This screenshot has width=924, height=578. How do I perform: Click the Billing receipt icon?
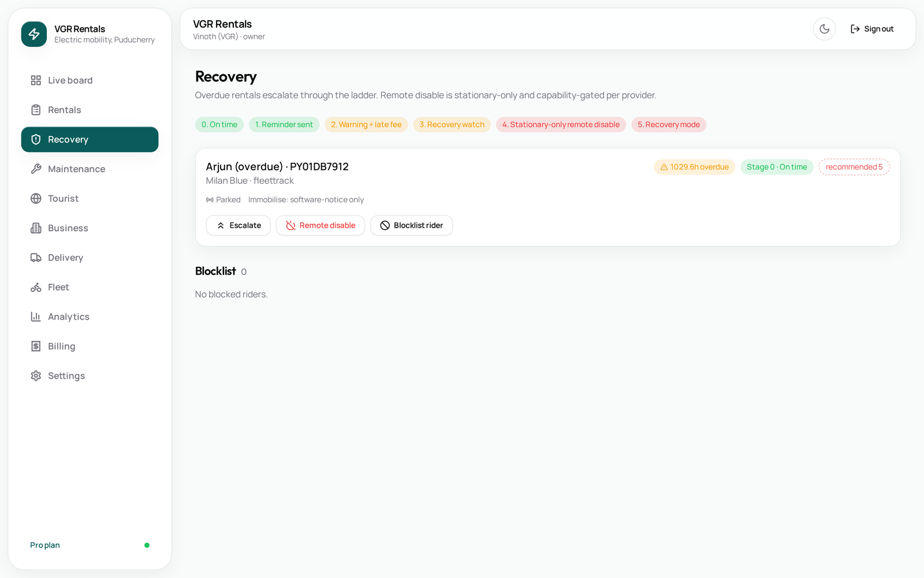coord(36,346)
